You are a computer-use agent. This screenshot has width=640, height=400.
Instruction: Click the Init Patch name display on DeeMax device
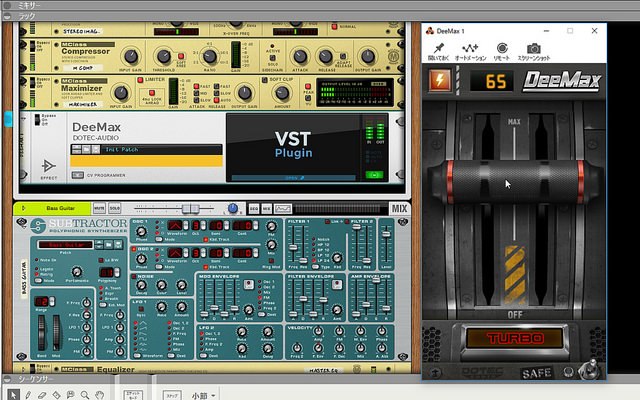pos(161,149)
